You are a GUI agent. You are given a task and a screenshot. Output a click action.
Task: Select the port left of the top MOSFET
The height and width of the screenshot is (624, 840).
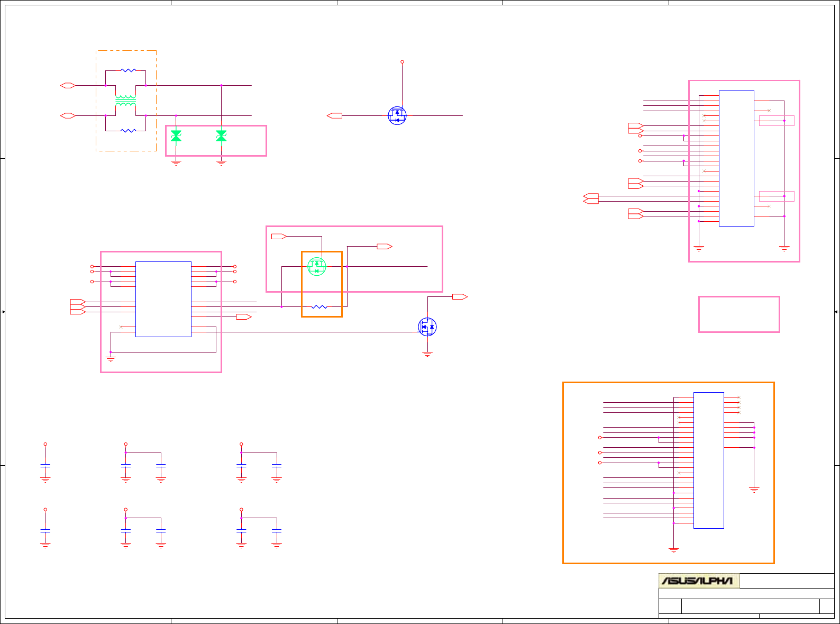click(x=335, y=115)
